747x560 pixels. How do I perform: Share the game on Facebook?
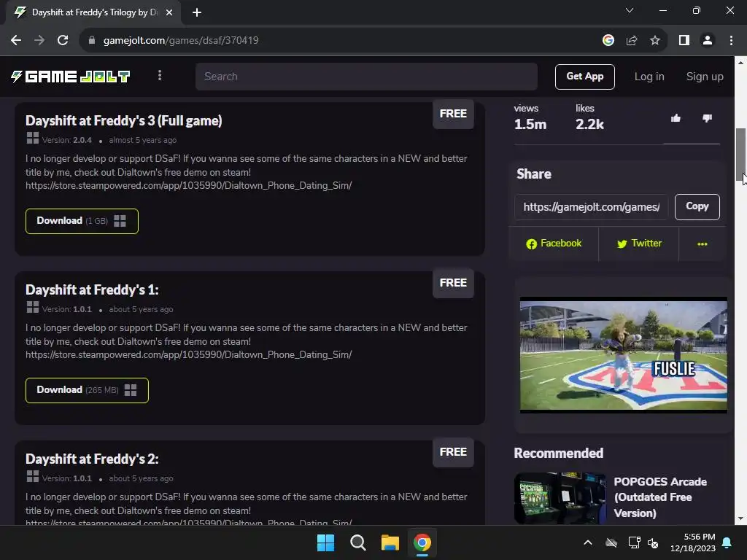click(x=554, y=244)
